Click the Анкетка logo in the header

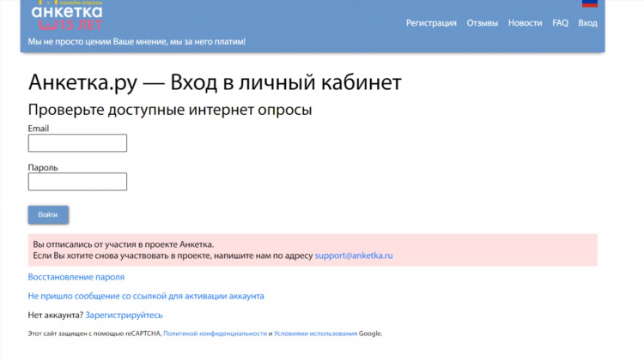(x=67, y=15)
